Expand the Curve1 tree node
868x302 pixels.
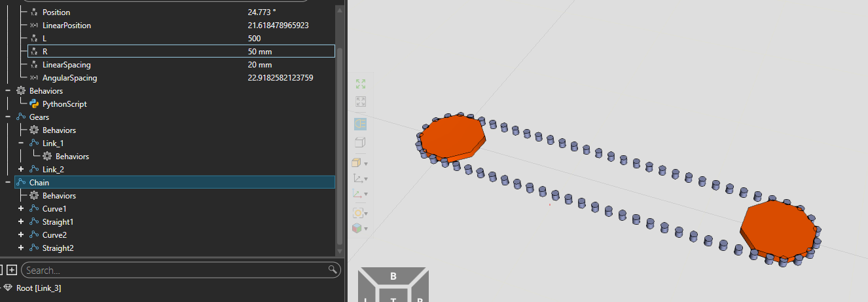pyautogui.click(x=21, y=209)
